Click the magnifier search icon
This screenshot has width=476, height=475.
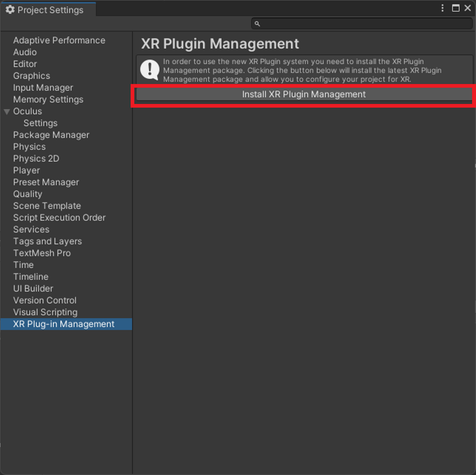pos(257,24)
